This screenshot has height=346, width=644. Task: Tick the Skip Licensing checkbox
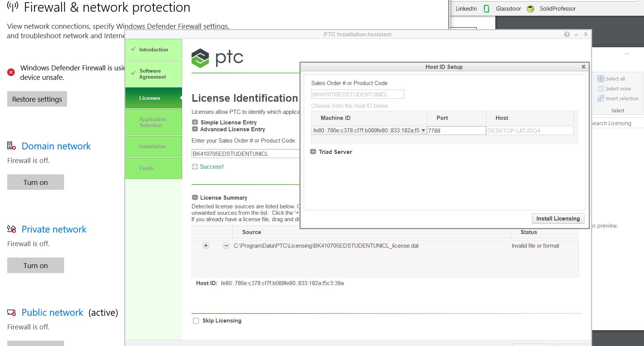196,321
